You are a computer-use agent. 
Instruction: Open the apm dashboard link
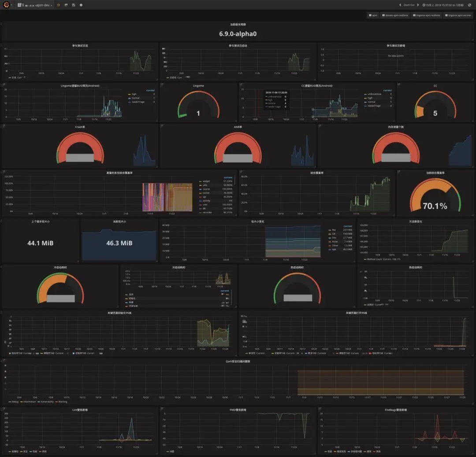click(x=373, y=15)
